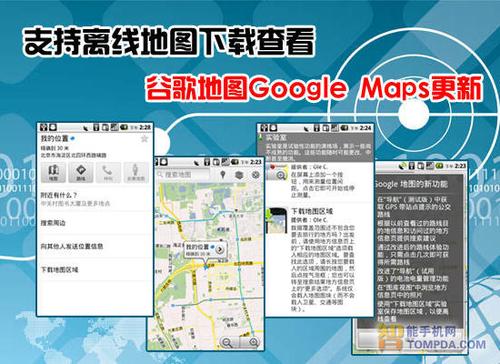Open 下载地图区域 title in Labs list
The width and height of the screenshot is (500, 364).
coord(312,211)
